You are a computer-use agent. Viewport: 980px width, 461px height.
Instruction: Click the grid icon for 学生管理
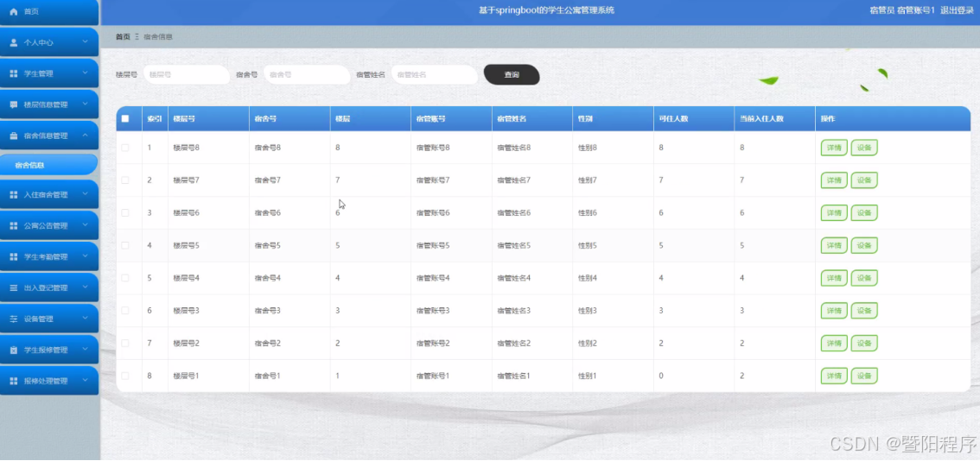pos(14,73)
